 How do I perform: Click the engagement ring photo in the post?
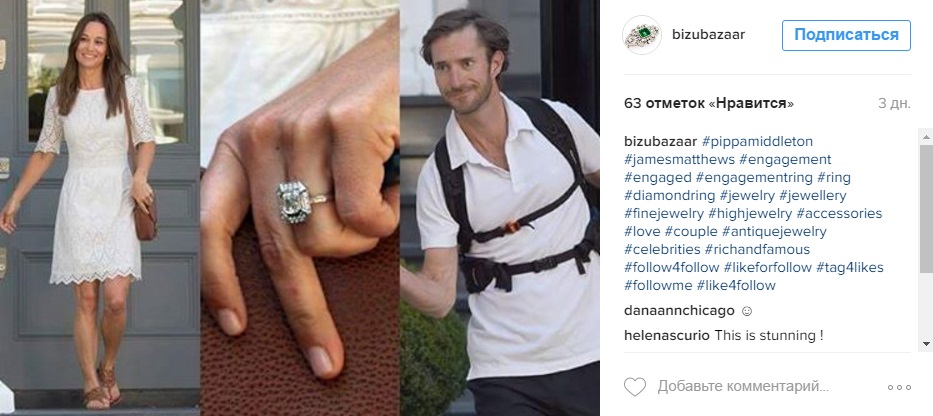(x=300, y=208)
